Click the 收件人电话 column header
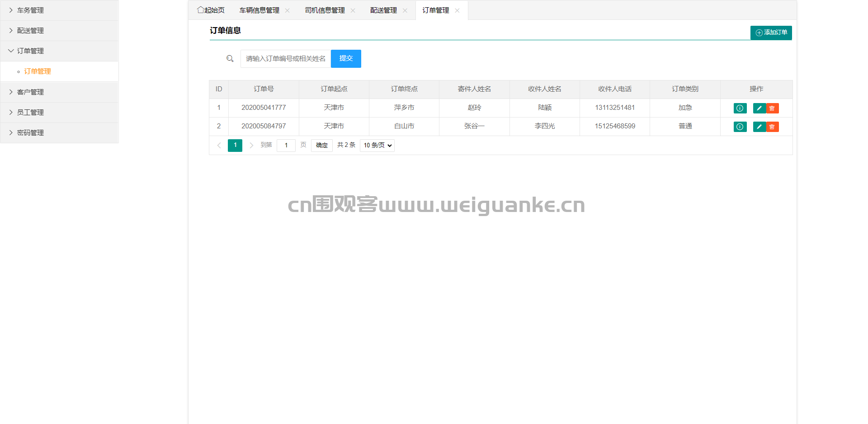 pyautogui.click(x=615, y=89)
